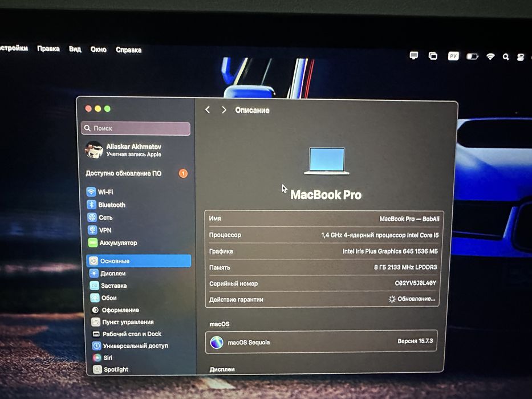Viewport: 532px width, 399px height.
Task: Select Сеть in the sidebar
Action: (x=100, y=218)
